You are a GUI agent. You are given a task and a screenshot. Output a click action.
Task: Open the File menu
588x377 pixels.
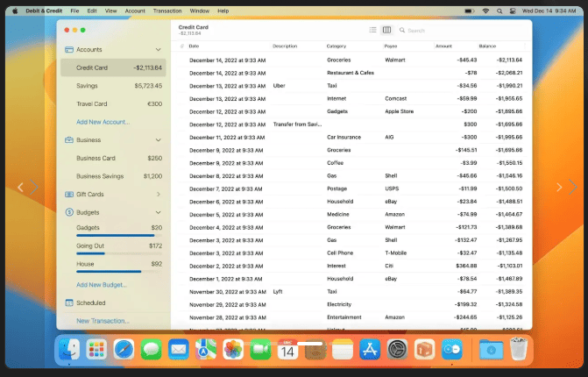coord(74,11)
